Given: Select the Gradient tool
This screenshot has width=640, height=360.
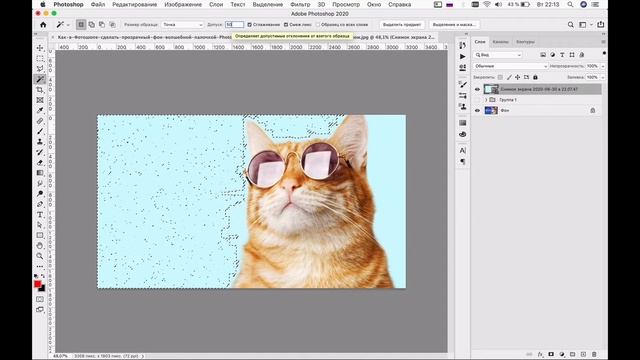Looking at the screenshot, I should tap(40, 173).
